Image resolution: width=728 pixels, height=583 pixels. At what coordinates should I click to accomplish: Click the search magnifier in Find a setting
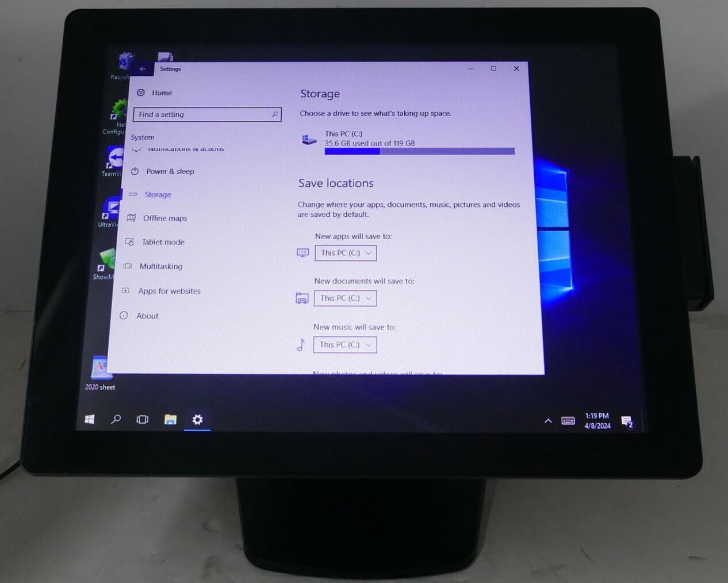pos(275,114)
